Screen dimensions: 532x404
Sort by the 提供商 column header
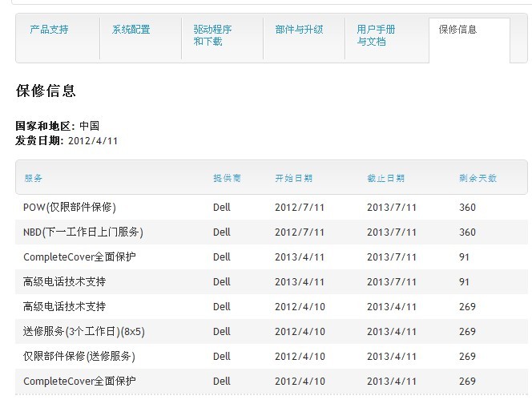coord(227,178)
